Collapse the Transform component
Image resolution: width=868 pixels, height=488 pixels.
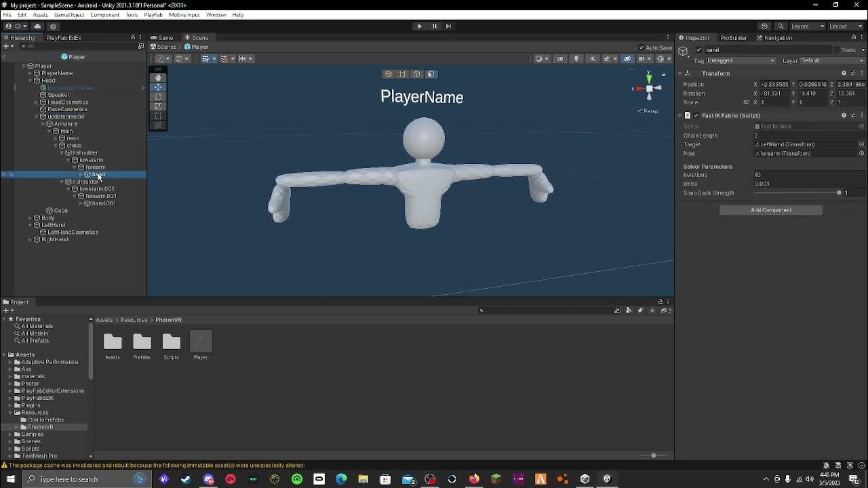[679, 73]
